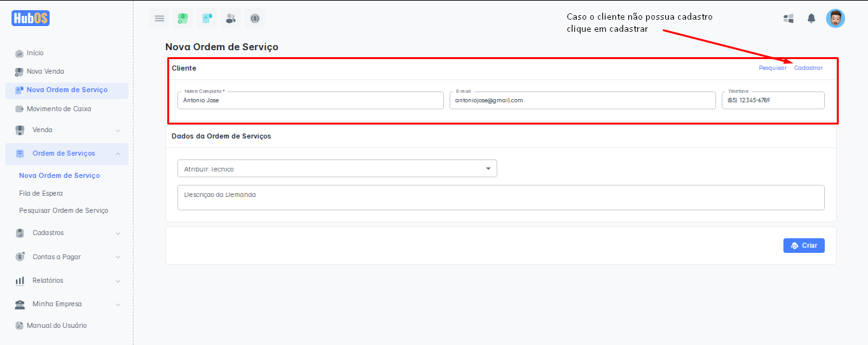Click the Descrição da Demanda text field
Viewport: 868px width, 345px height.
pos(500,198)
